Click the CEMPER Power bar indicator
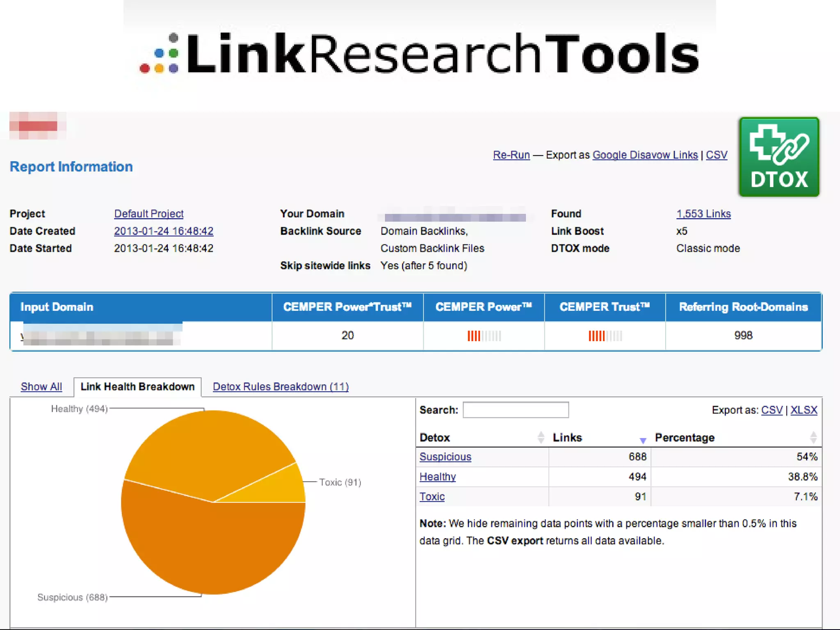 484,336
